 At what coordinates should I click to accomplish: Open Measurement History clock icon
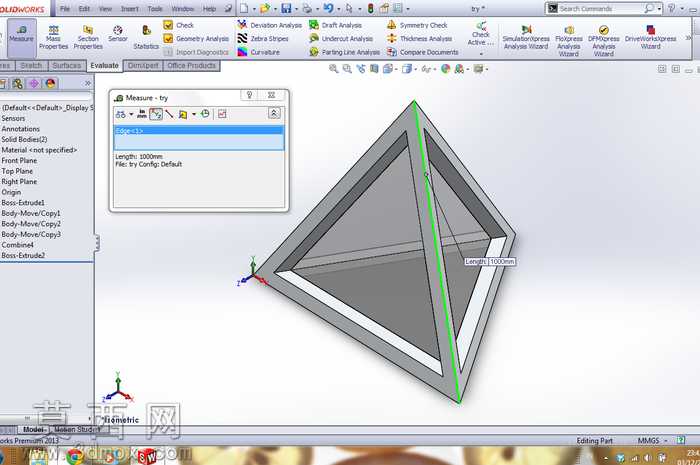pyautogui.click(x=205, y=114)
